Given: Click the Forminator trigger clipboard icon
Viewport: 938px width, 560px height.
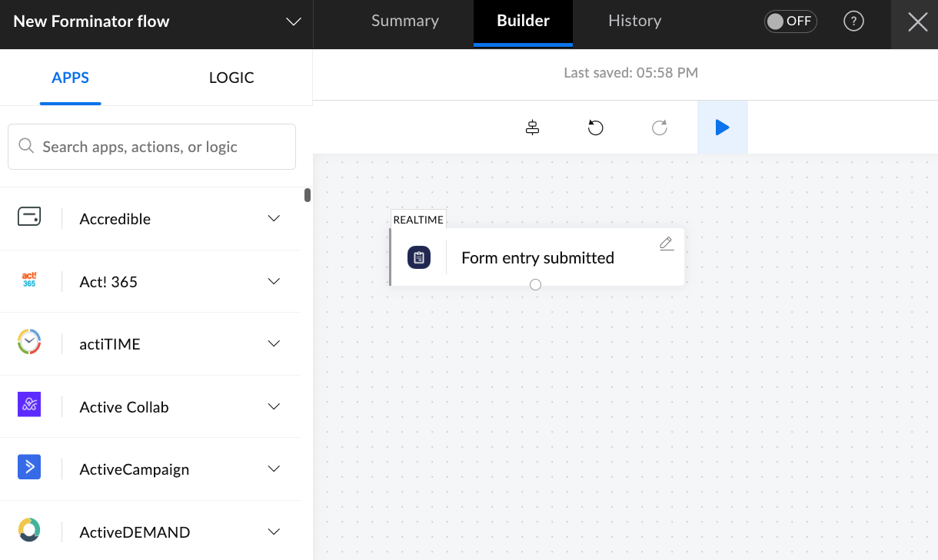Looking at the screenshot, I should [x=419, y=257].
